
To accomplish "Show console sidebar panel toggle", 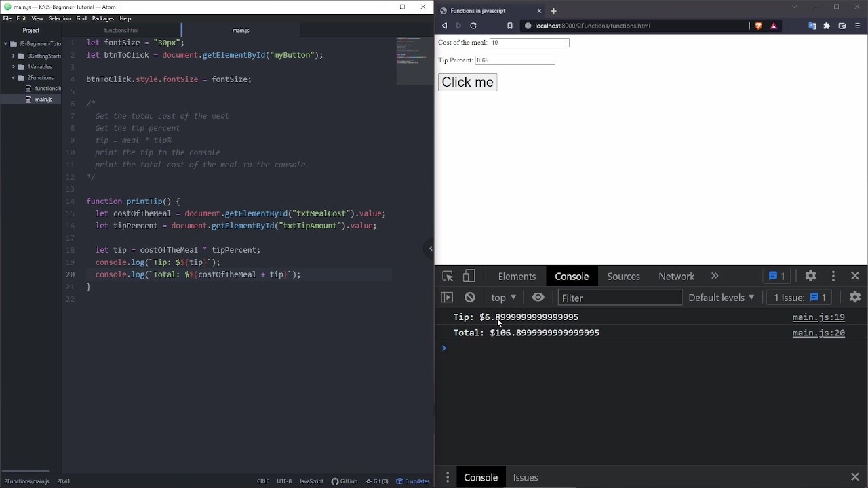I will (447, 297).
